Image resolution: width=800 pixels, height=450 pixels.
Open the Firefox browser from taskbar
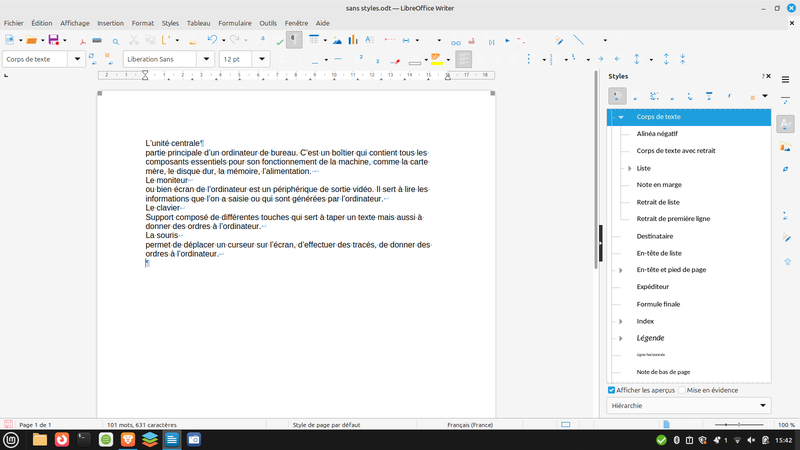[x=62, y=439]
